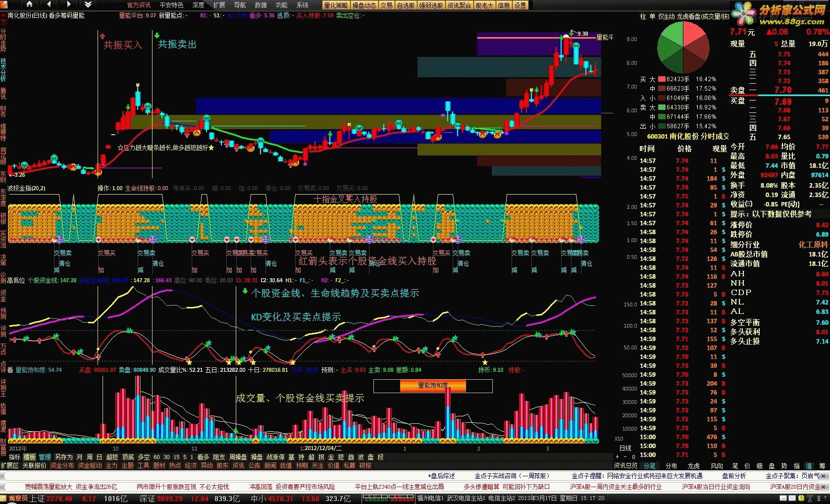
Task: Open the 公告 tab
Action: pos(255,465)
